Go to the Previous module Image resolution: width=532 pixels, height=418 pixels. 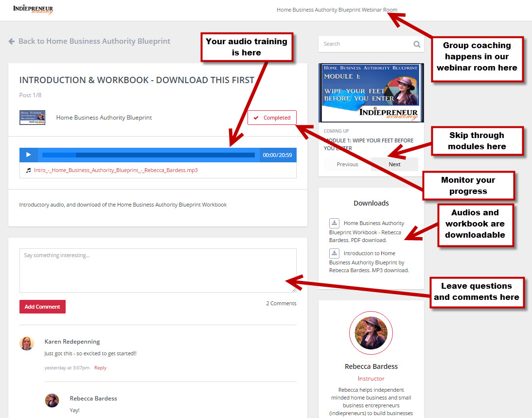point(347,164)
